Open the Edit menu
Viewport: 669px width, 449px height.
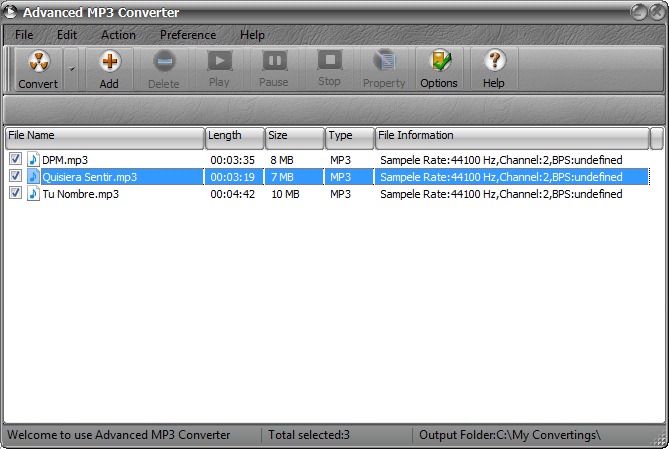click(67, 35)
